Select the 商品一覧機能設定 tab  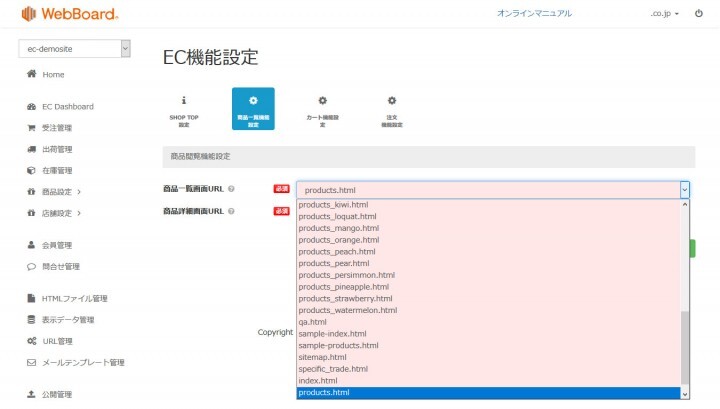click(253, 109)
